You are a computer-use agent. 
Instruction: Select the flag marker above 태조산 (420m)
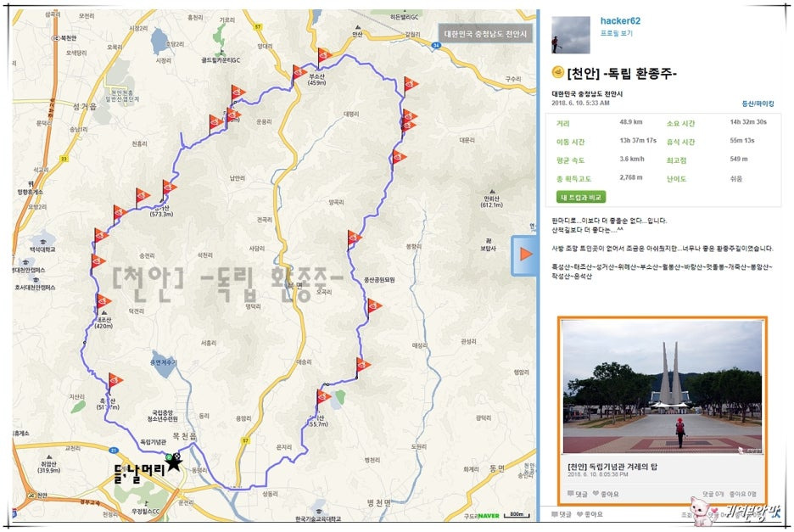103,303
